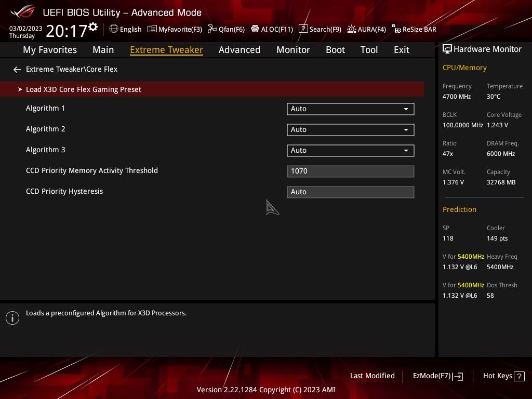Click the Version 2.22.1284 copyright text

click(266, 390)
